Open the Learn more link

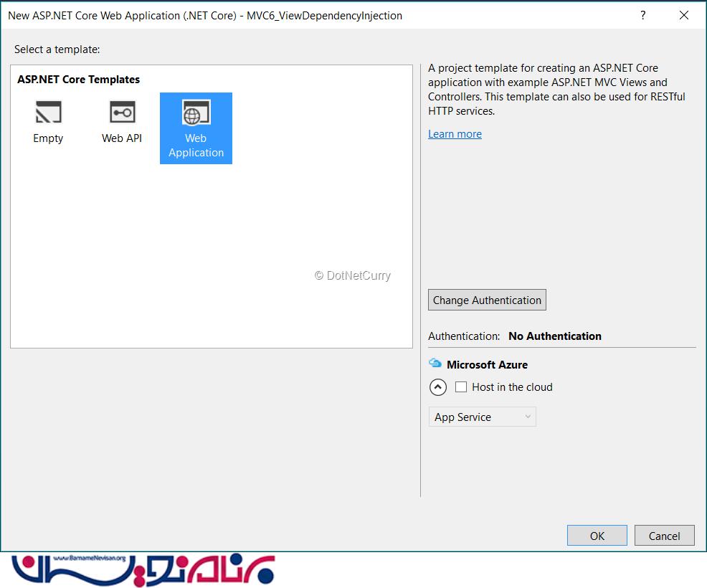(x=455, y=134)
